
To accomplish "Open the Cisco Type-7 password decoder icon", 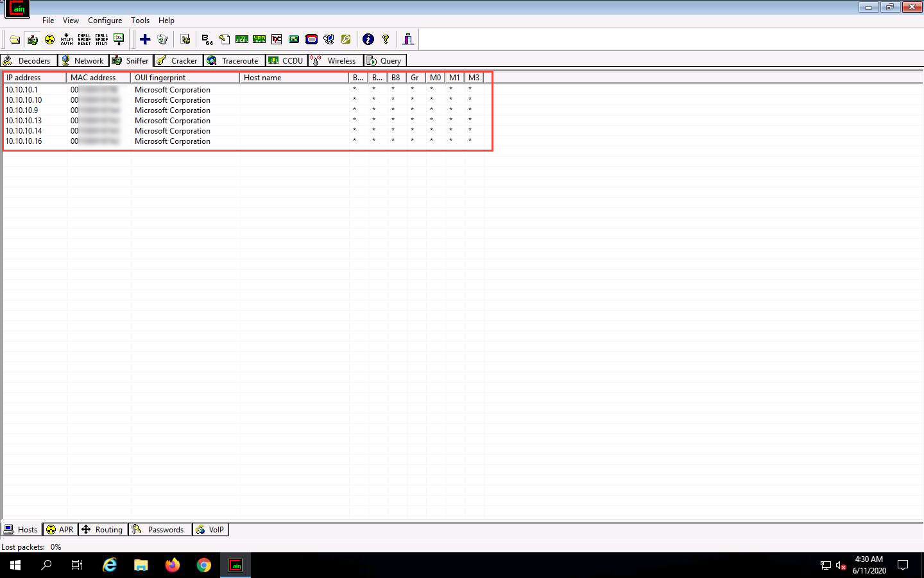I will coord(242,39).
